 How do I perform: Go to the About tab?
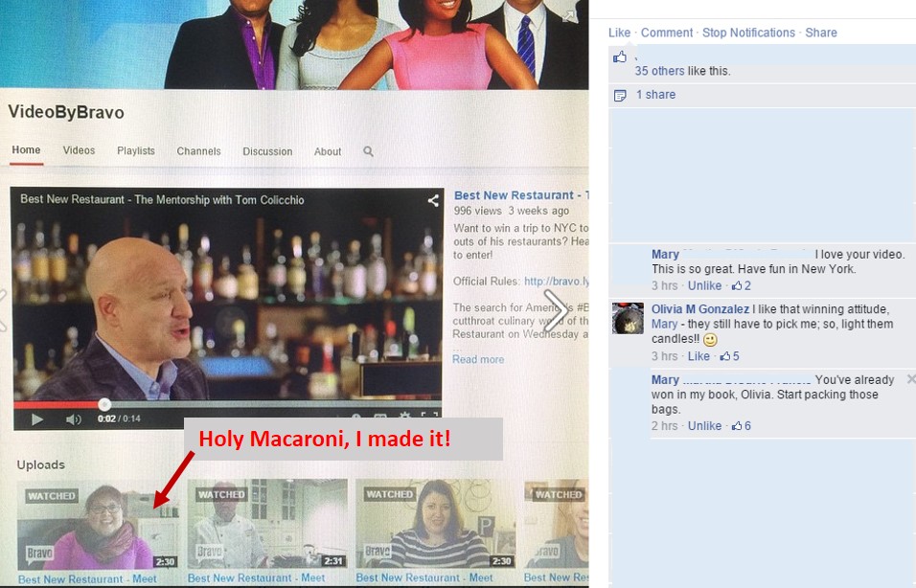coord(328,151)
